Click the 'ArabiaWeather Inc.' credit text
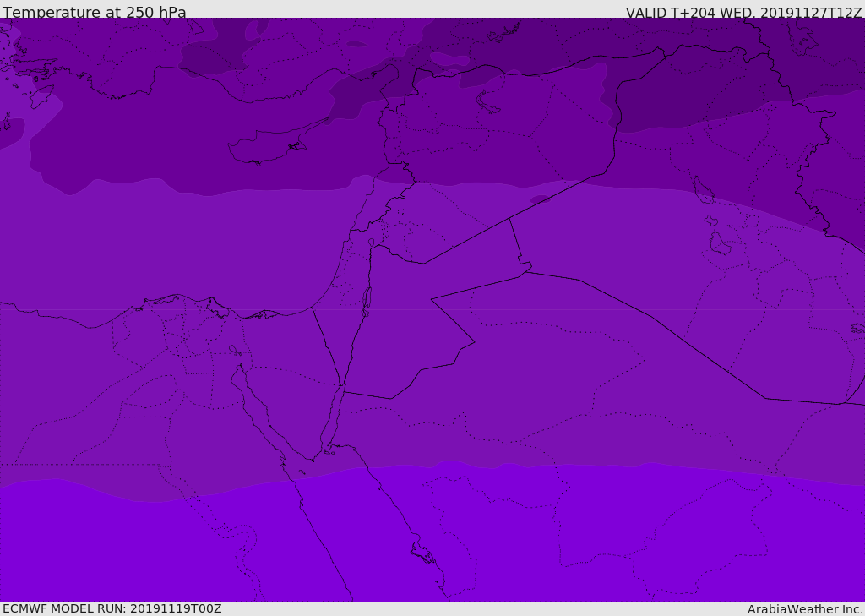 tap(805, 609)
